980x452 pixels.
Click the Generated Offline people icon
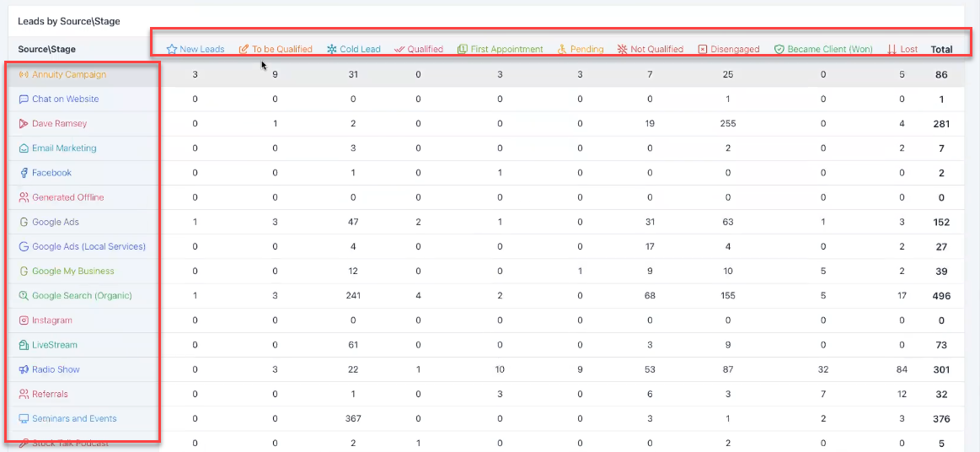[x=24, y=197]
